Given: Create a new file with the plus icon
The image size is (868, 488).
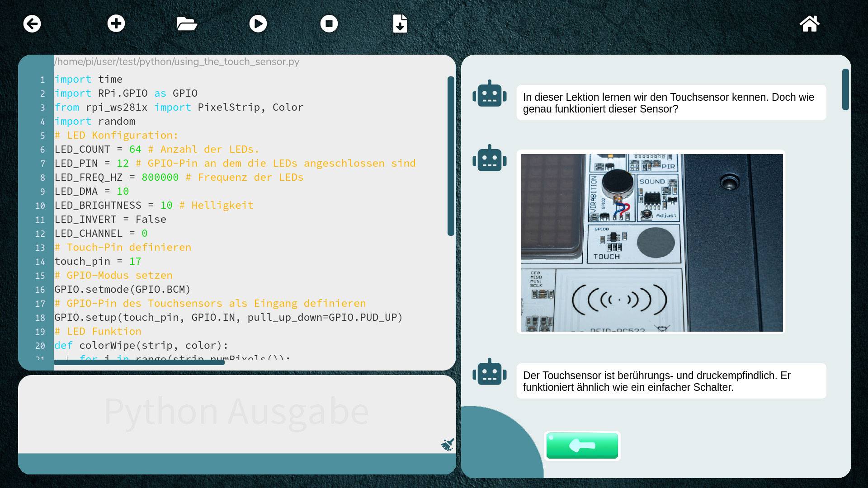Looking at the screenshot, I should [x=116, y=23].
